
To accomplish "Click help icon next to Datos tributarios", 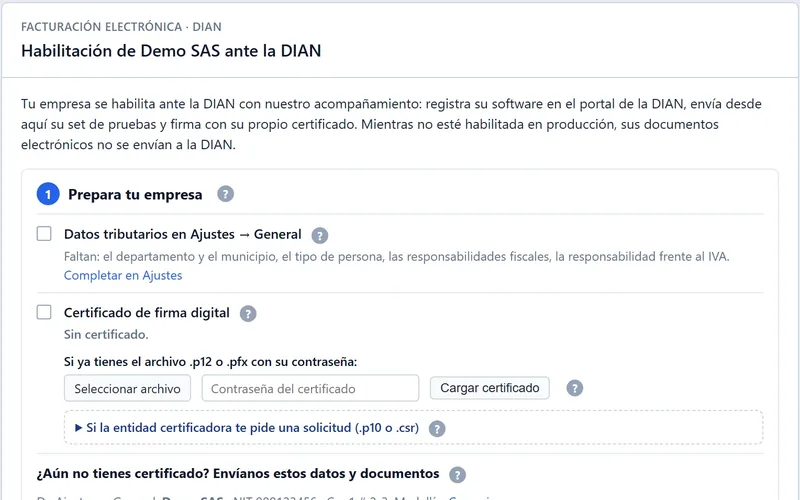I will point(320,235).
